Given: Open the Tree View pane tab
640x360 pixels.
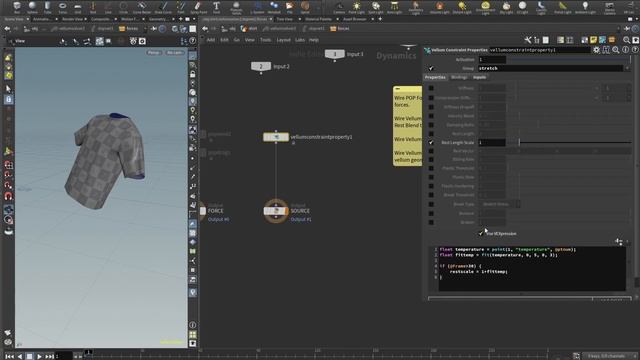Looking at the screenshot, I should [285, 19].
